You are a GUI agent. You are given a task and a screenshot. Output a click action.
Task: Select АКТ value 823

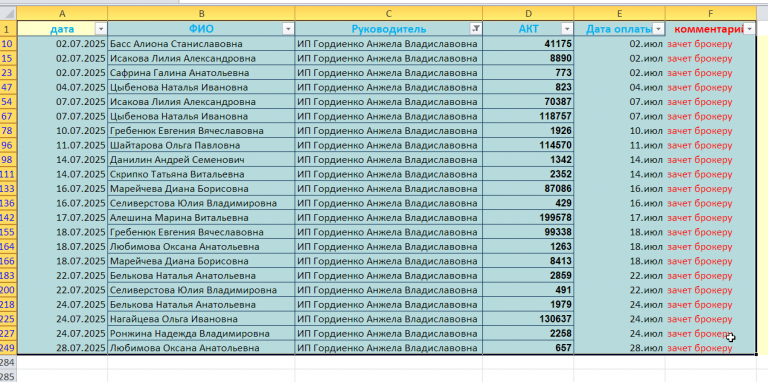[x=528, y=88]
